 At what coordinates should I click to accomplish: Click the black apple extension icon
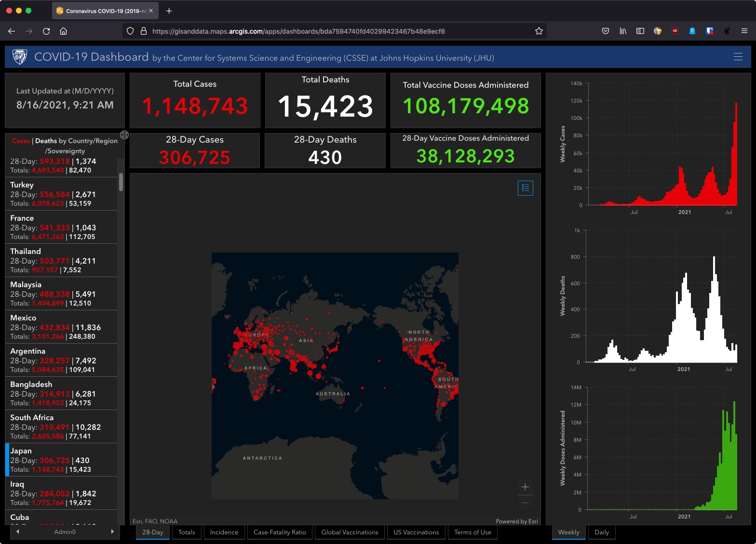(727, 31)
